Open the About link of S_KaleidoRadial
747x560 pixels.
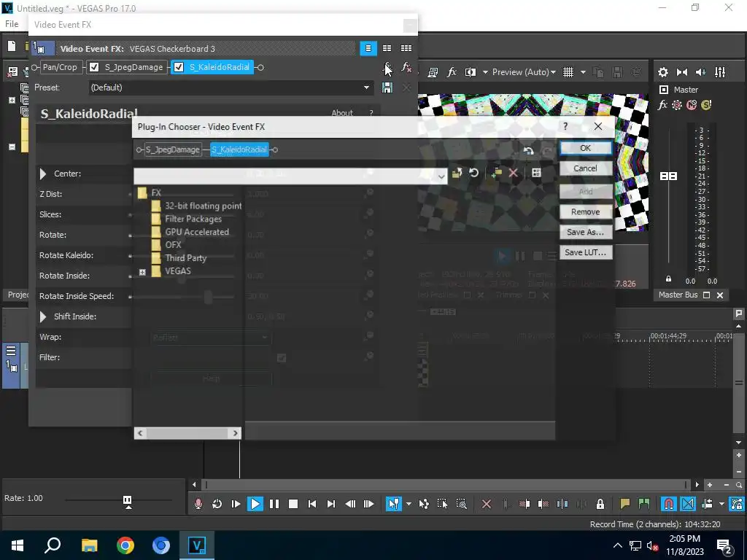[x=342, y=113]
